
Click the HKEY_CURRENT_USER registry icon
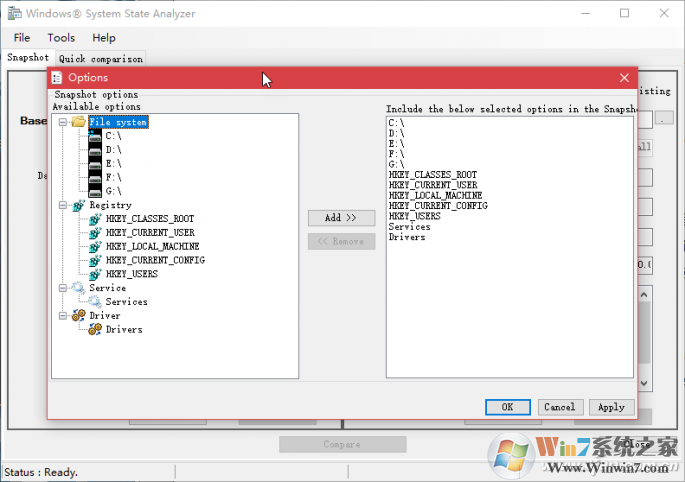pos(95,233)
